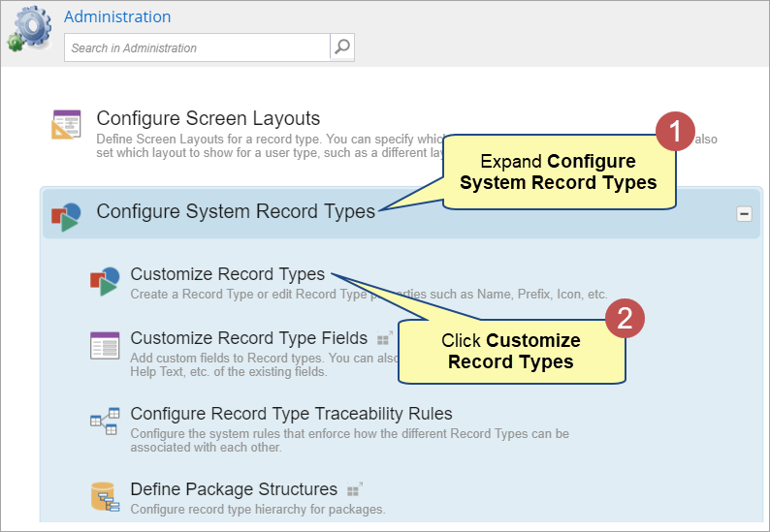The height and width of the screenshot is (532, 770).
Task: Open the Define Package Structures link
Action: coord(234,489)
